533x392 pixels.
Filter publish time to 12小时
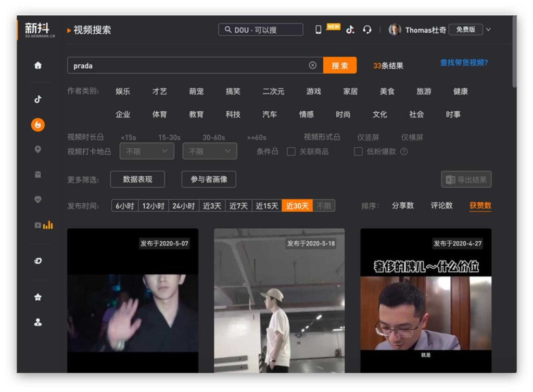[154, 206]
